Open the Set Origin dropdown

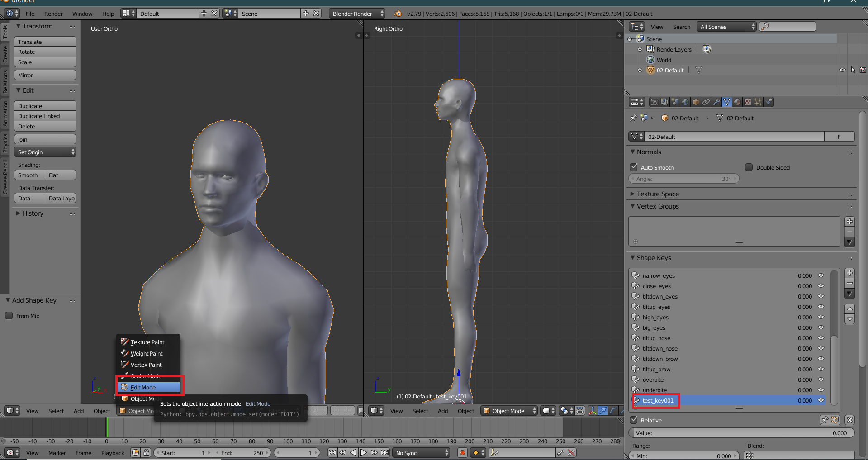tap(45, 152)
